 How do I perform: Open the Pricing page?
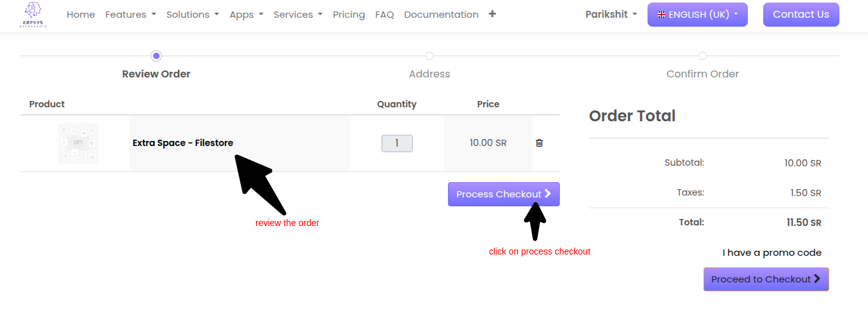tap(349, 15)
